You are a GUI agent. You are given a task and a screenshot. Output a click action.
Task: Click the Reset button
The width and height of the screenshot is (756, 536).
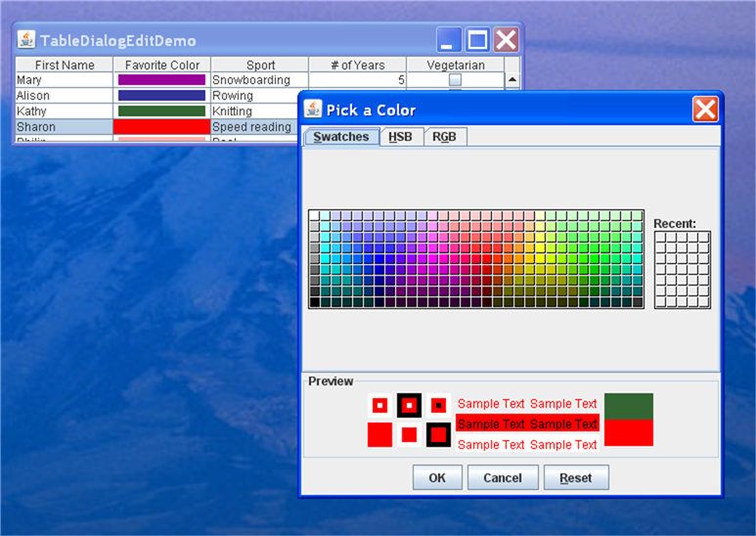point(576,477)
